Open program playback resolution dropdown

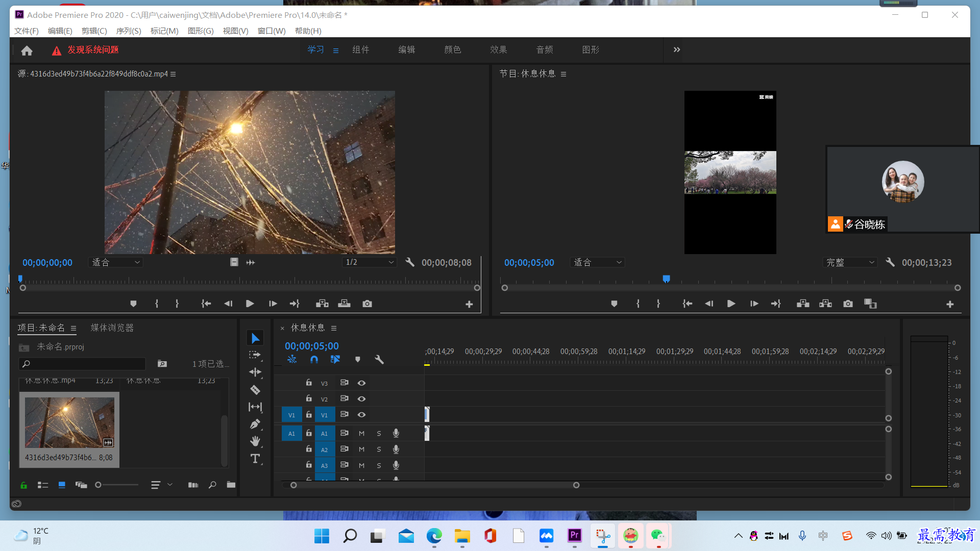coord(850,262)
